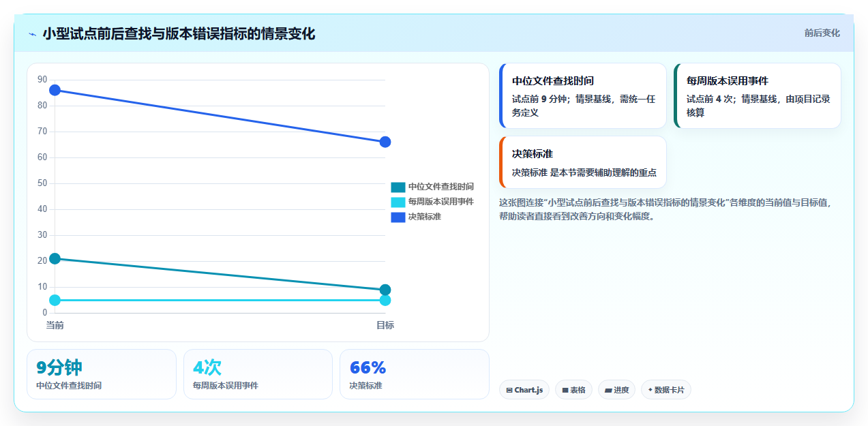
Task: Click 中位文件查找时间 point at 当前
Action: 55,258
